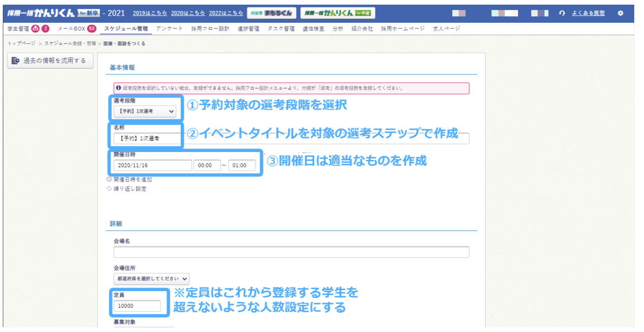
Task: Click the repeat icon beside 繰り返し設定
Action: 110,187
